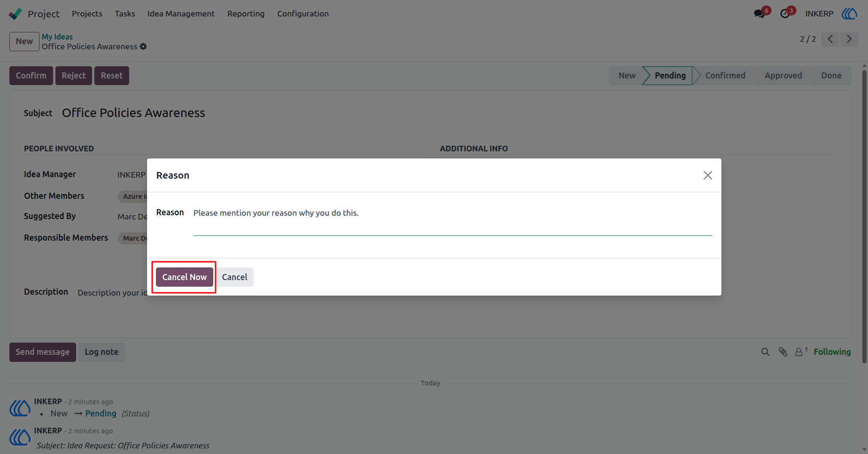This screenshot has height=454, width=868.
Task: Open the Idea Management menu
Action: (181, 14)
